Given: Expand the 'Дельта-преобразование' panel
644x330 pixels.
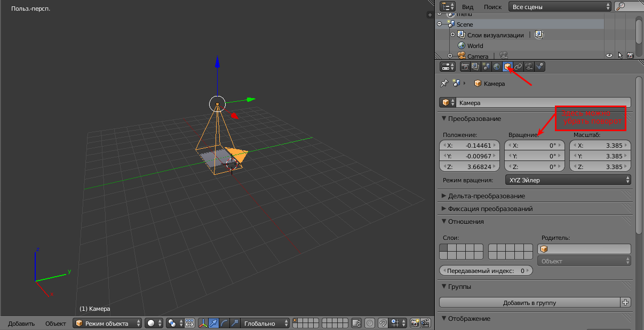Looking at the screenshot, I should pyautogui.click(x=486, y=196).
